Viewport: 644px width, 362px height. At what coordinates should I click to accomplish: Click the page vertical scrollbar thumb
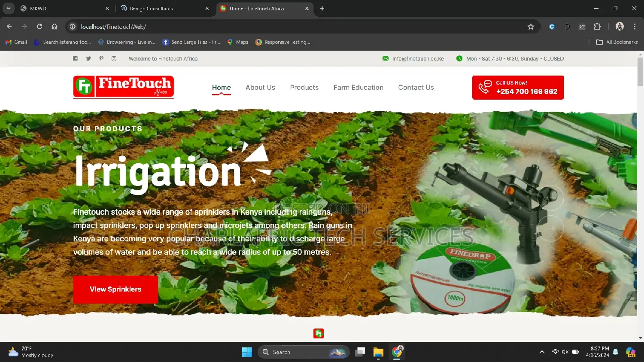[x=640, y=71]
